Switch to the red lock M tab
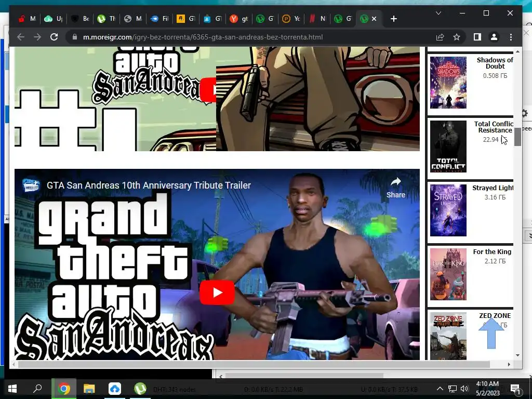Viewport: 532px width, 399px height. pyautogui.click(x=27, y=19)
